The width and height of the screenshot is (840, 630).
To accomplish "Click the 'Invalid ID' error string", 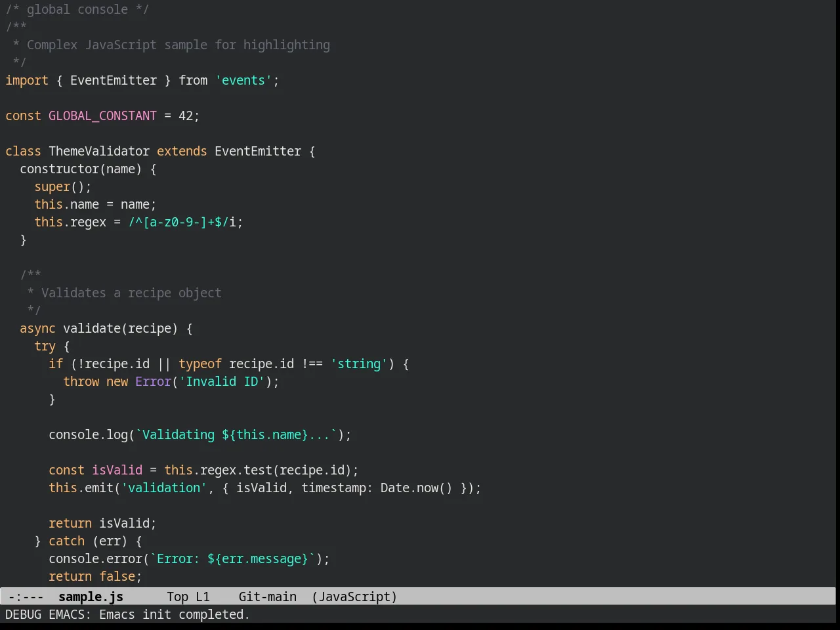I will click(222, 381).
